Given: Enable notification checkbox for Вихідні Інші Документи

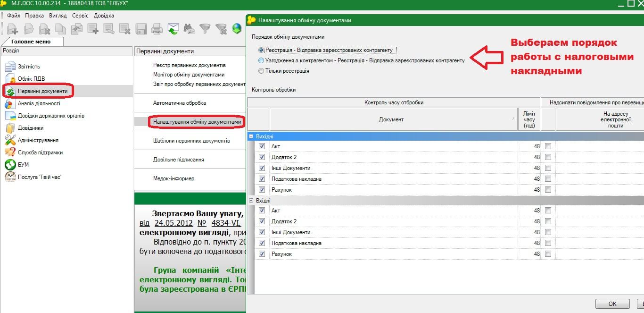Looking at the screenshot, I should click(x=548, y=168).
